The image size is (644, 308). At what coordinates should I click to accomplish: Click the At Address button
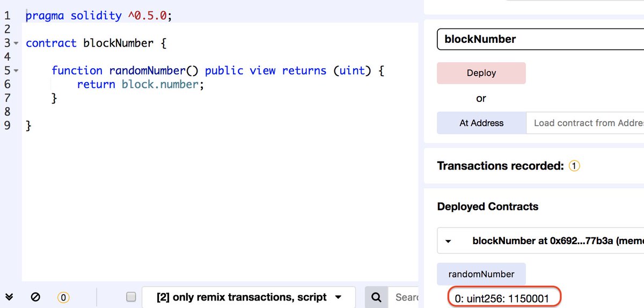(481, 123)
